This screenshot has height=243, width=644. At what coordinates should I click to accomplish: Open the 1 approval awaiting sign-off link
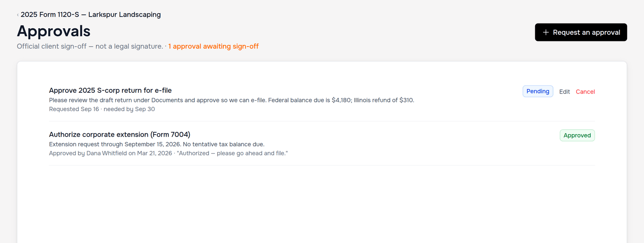(x=213, y=46)
